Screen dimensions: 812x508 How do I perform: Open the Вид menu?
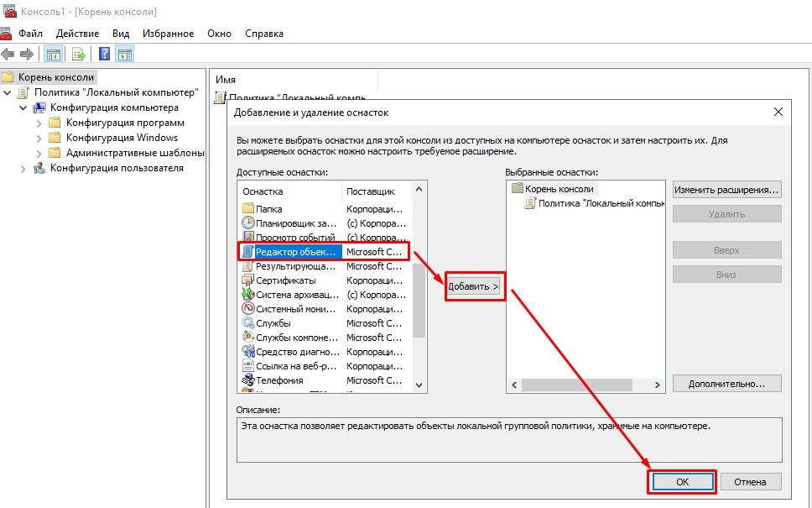pyautogui.click(x=121, y=34)
